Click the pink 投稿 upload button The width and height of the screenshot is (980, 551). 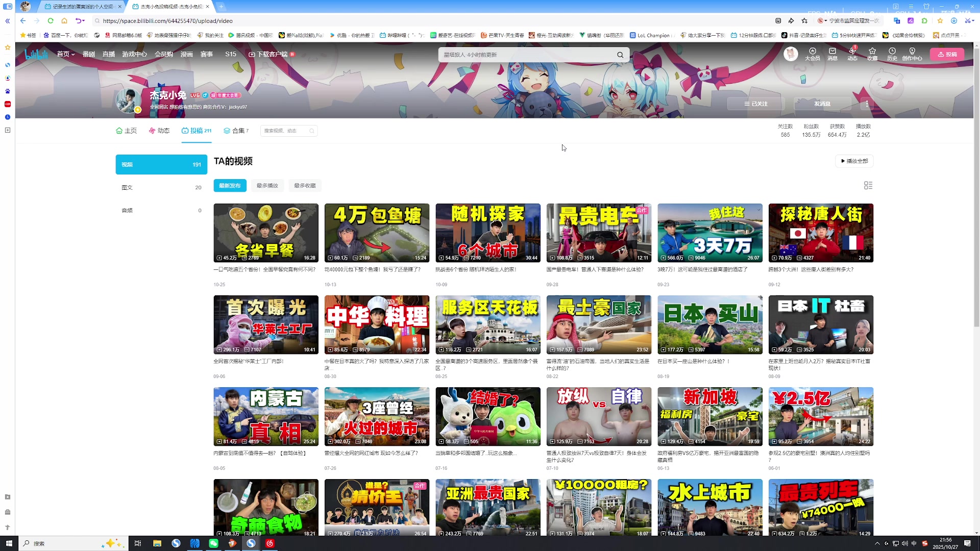947,54
